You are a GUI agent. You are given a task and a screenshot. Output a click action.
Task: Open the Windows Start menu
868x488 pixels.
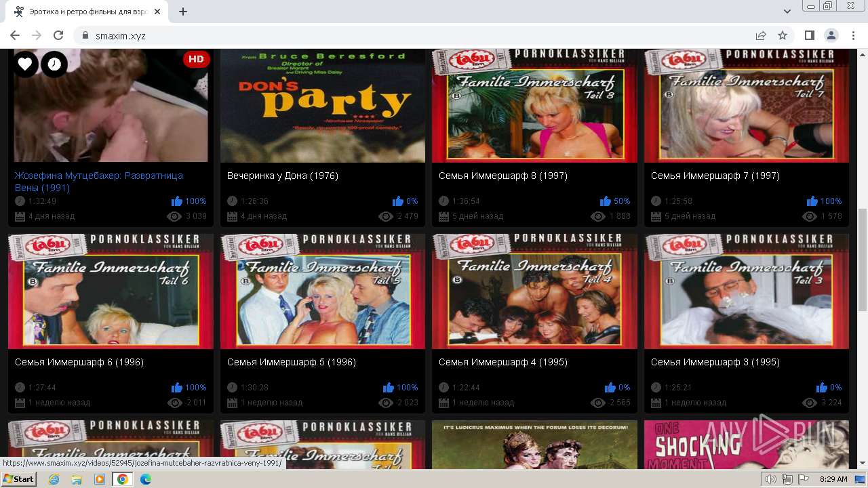click(18, 479)
